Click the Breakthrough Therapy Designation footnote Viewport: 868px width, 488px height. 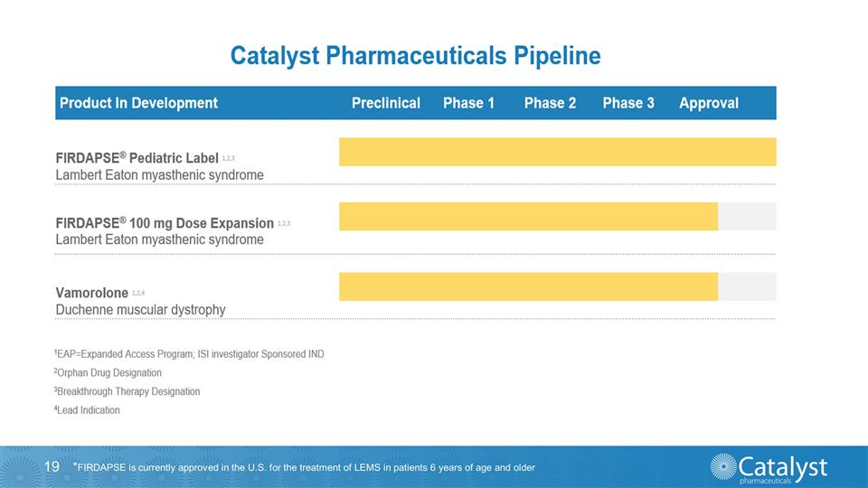click(127, 391)
